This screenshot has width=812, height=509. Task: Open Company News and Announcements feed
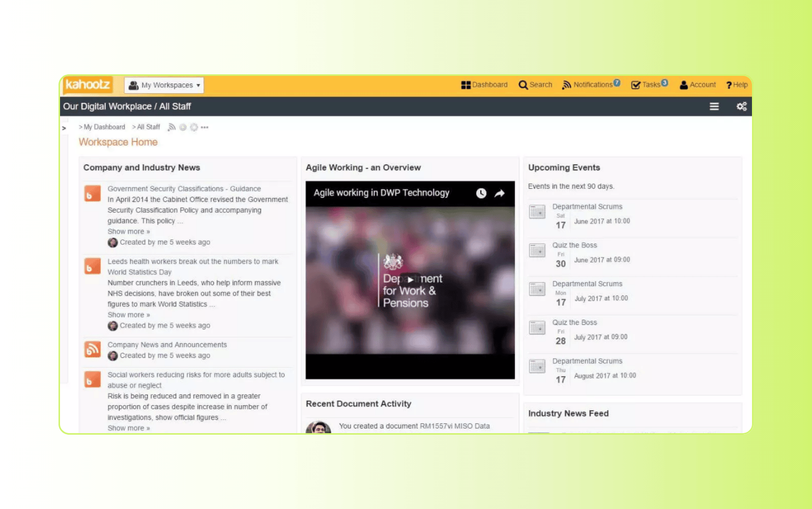(167, 345)
